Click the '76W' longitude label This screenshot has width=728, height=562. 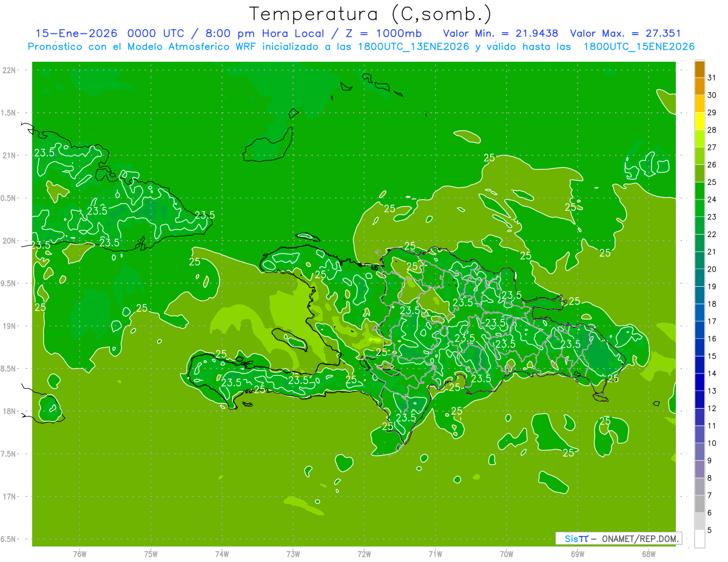coord(79,554)
